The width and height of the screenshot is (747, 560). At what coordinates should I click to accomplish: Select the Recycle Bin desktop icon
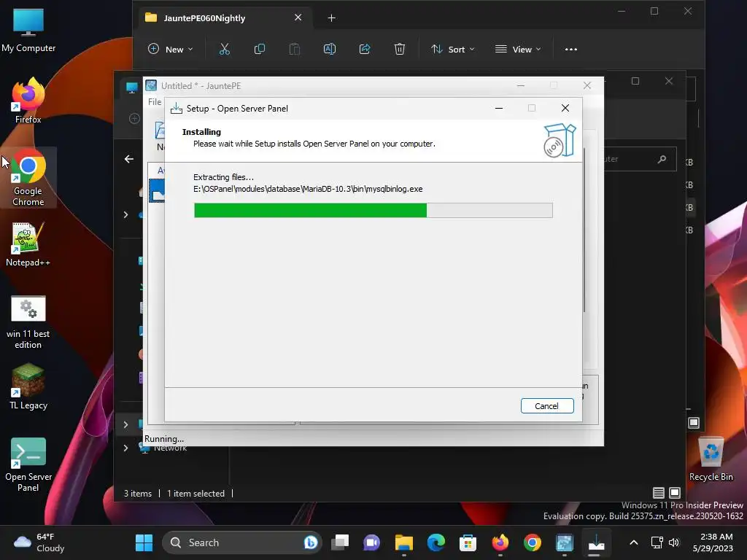click(711, 459)
